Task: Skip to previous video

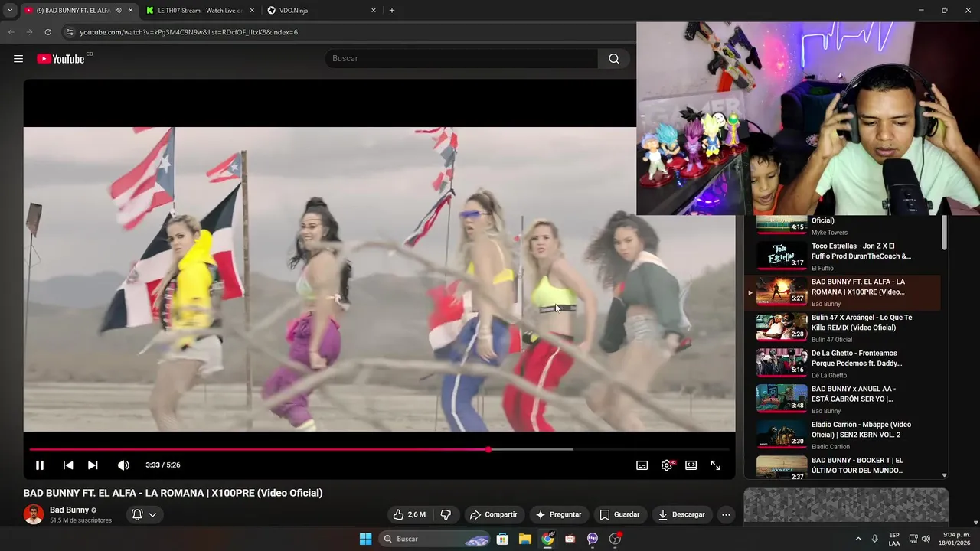Action: coord(68,465)
